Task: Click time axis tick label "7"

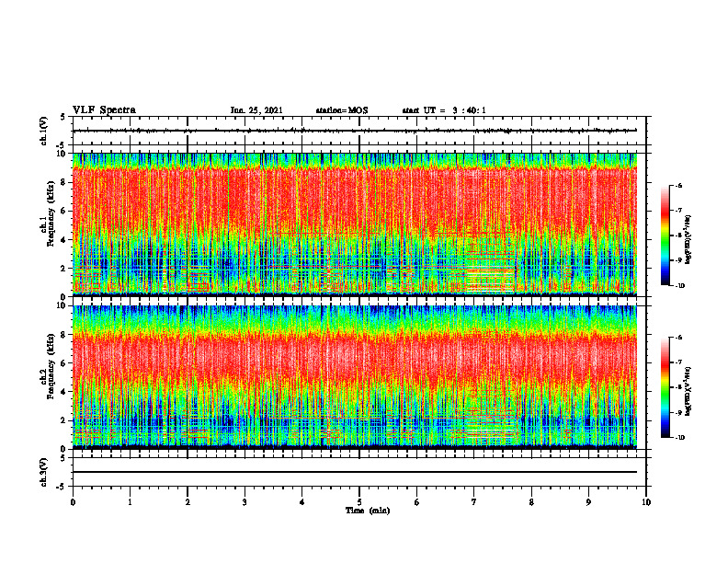Action: (474, 502)
